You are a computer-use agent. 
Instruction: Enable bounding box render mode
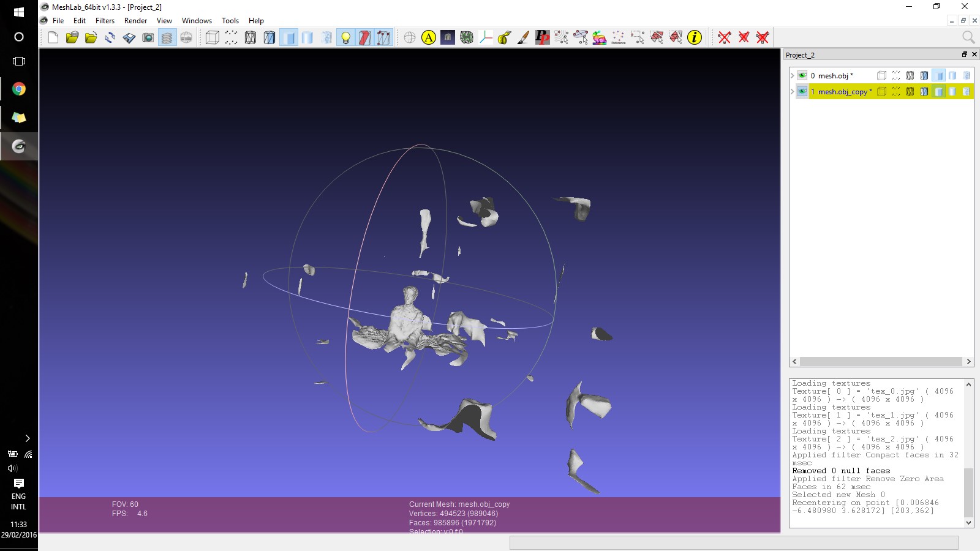(213, 38)
